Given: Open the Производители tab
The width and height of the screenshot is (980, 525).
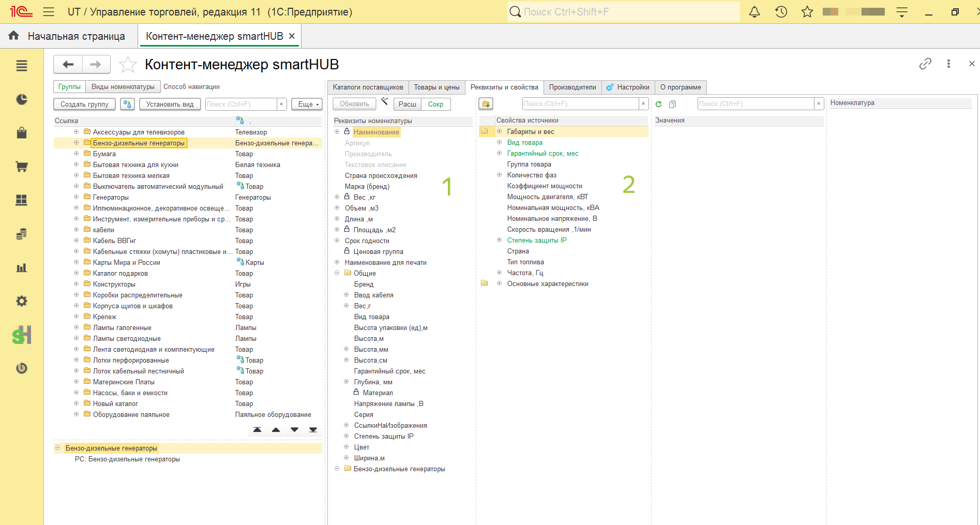Looking at the screenshot, I should coord(572,87).
